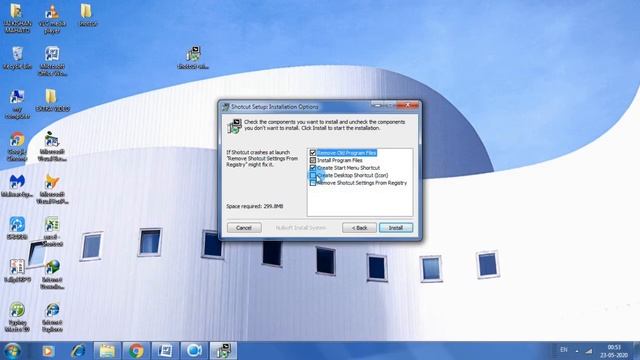
Task: Launch Internet Explorer from the taskbar
Action: click(x=78, y=351)
